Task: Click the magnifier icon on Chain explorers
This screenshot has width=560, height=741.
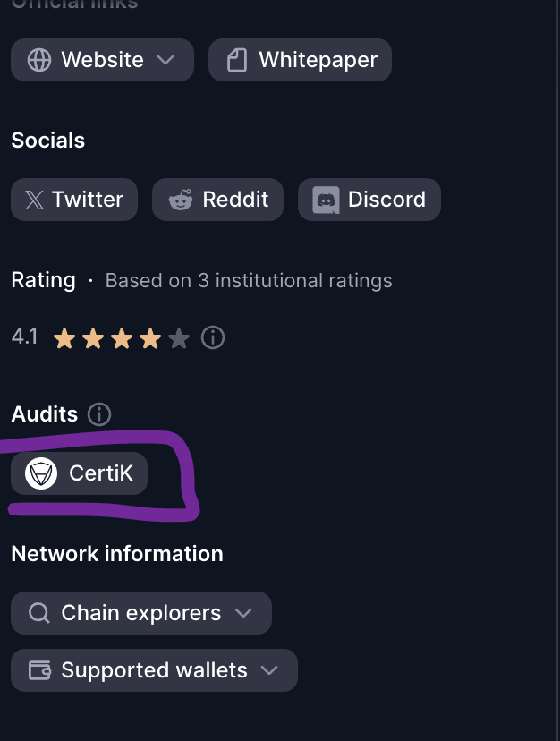Action: click(39, 613)
